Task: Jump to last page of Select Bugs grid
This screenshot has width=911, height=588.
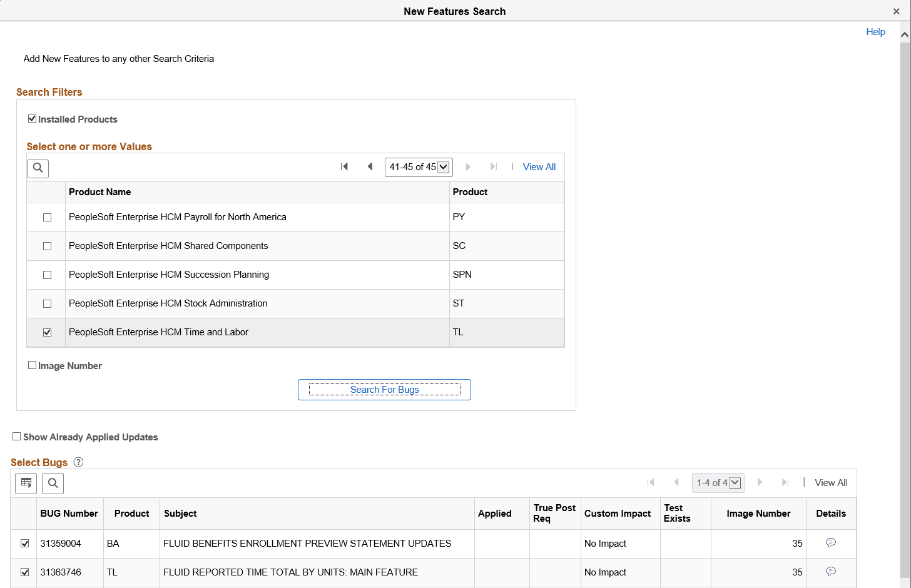Action: 785,482
